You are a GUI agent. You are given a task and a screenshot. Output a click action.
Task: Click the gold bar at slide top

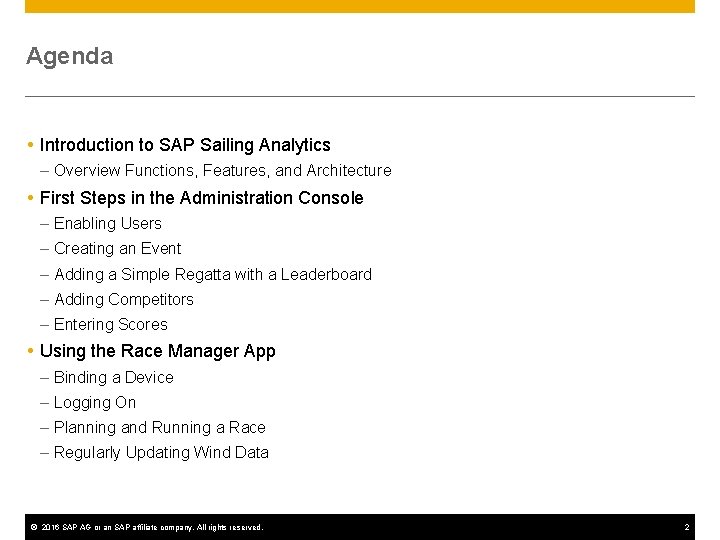coord(360,6)
